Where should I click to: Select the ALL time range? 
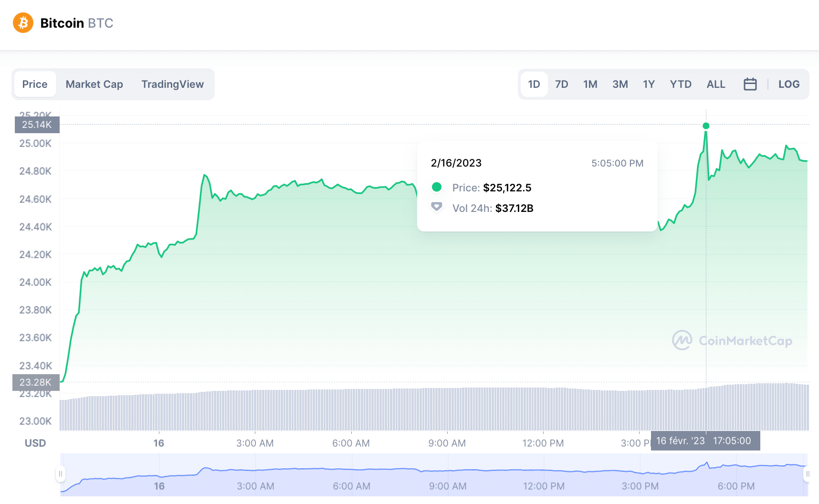coord(716,84)
